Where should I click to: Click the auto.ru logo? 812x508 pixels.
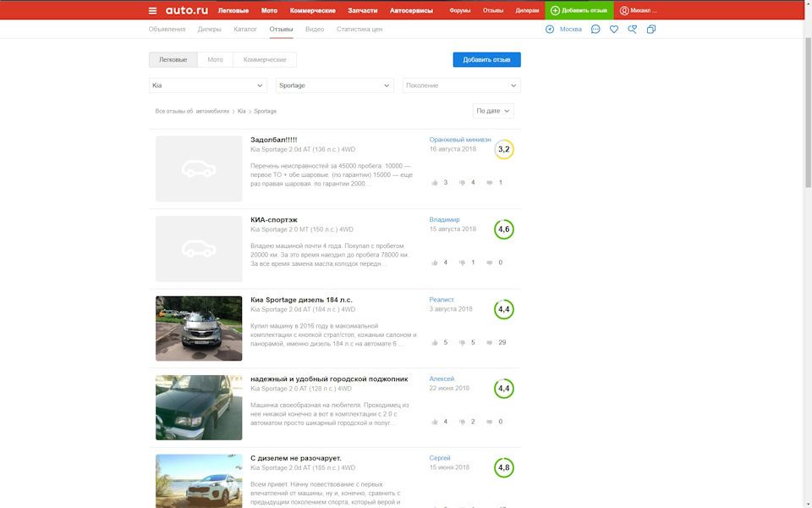(186, 10)
